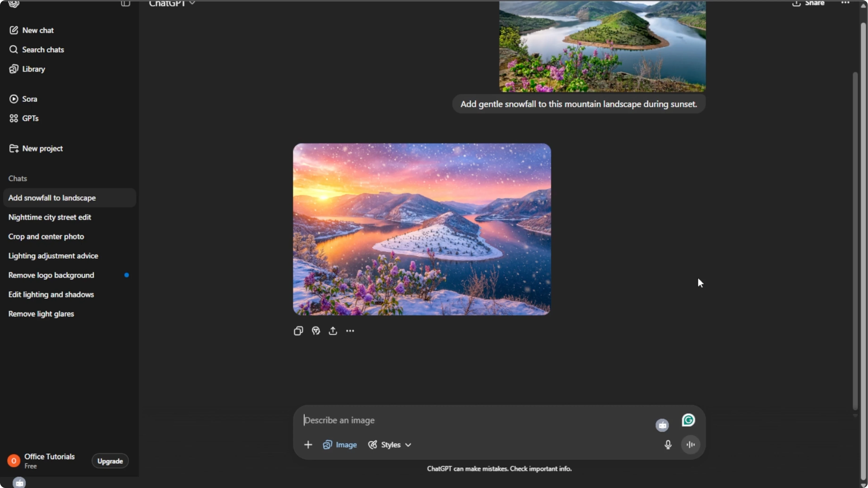Start a New chat
This screenshot has height=488, width=868.
pyautogui.click(x=31, y=30)
